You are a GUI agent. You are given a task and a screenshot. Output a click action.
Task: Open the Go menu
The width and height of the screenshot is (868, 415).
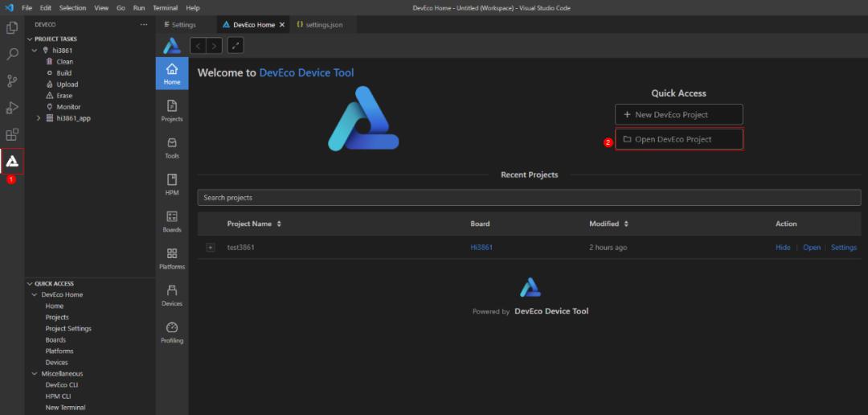click(x=121, y=8)
